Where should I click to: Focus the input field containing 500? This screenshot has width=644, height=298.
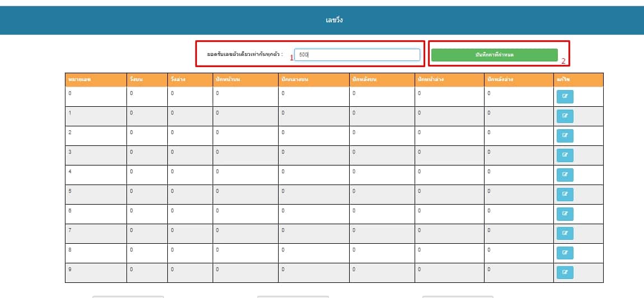point(357,55)
